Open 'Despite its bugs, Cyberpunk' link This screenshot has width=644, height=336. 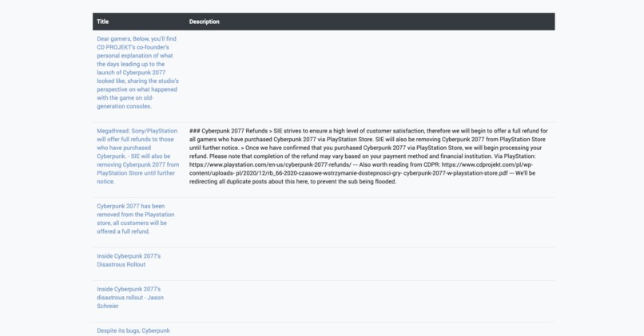[x=133, y=330]
